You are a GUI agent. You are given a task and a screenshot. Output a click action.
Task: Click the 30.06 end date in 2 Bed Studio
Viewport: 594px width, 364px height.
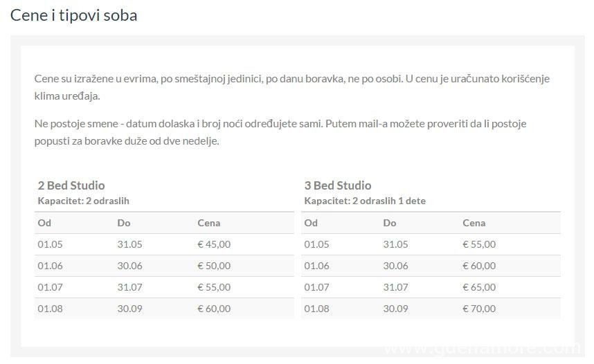click(x=129, y=266)
